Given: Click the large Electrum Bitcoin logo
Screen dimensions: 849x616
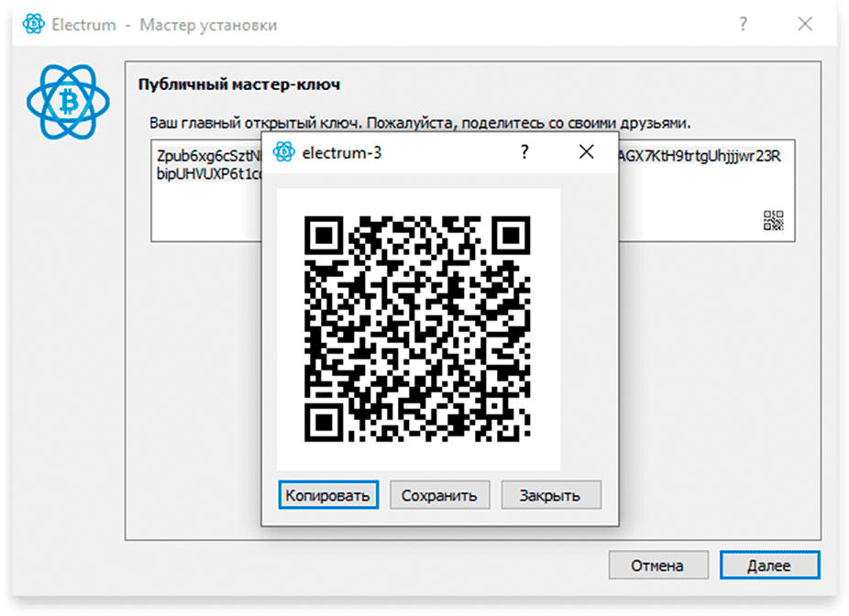Looking at the screenshot, I should pos(68,101).
